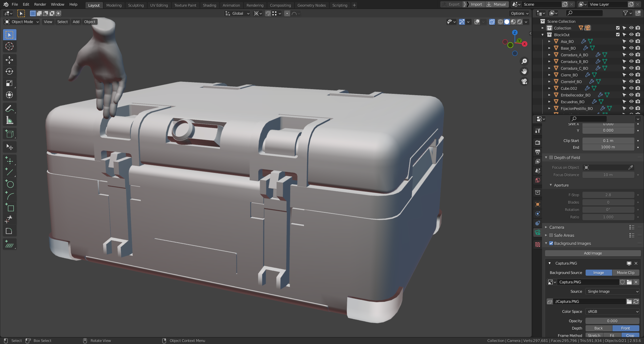
Task: Open the Render properties tab
Action: coord(538,142)
